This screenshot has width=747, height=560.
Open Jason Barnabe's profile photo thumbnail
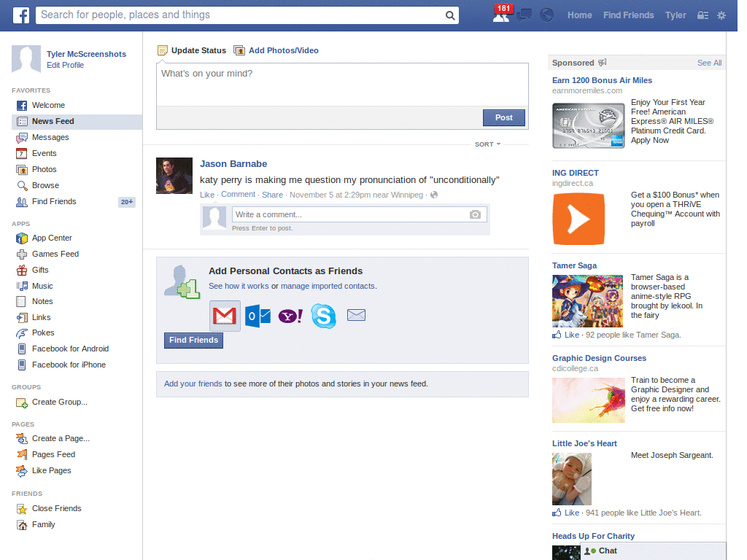174,176
